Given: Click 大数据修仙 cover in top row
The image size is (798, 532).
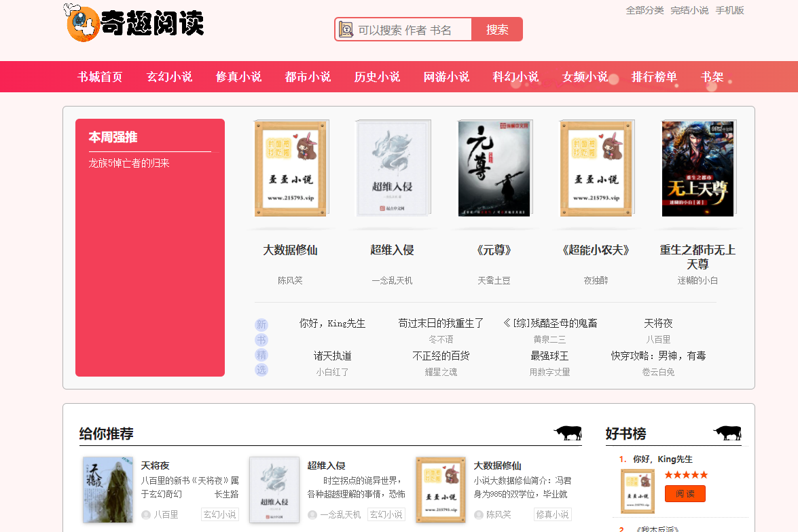Looking at the screenshot, I should point(291,168).
